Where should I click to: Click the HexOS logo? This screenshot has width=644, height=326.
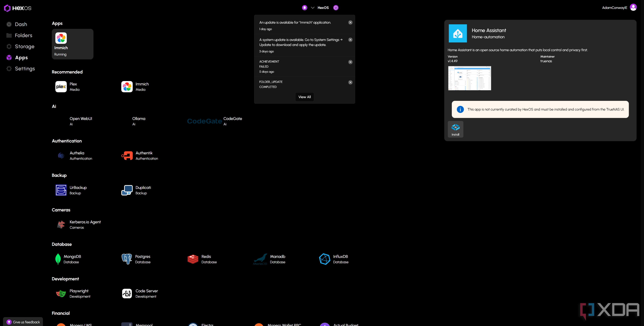17,8
